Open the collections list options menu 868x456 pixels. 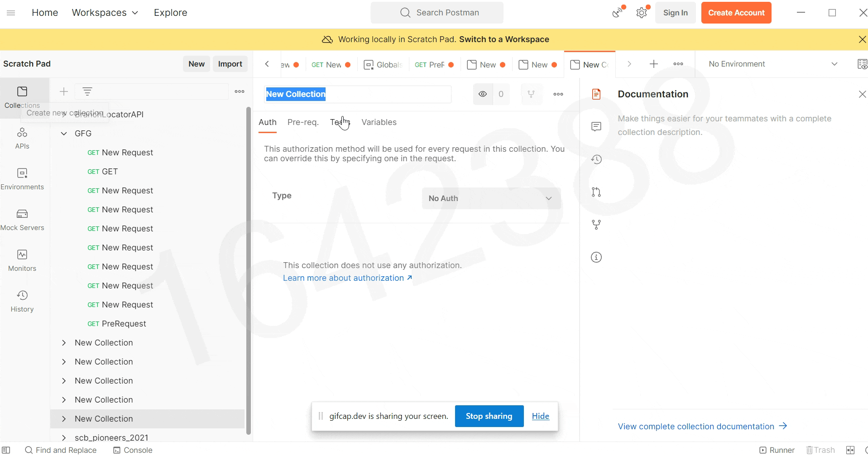(x=240, y=91)
